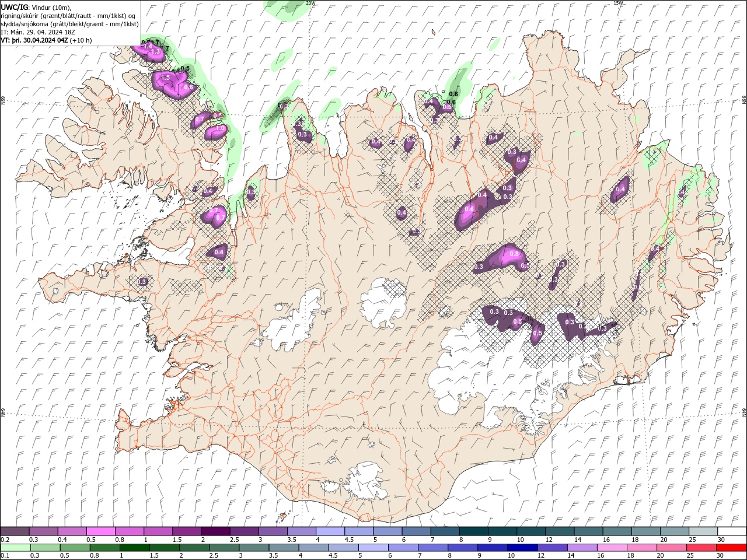Pick lower legend light pink swatch between 16 and 18

[x=612, y=548]
